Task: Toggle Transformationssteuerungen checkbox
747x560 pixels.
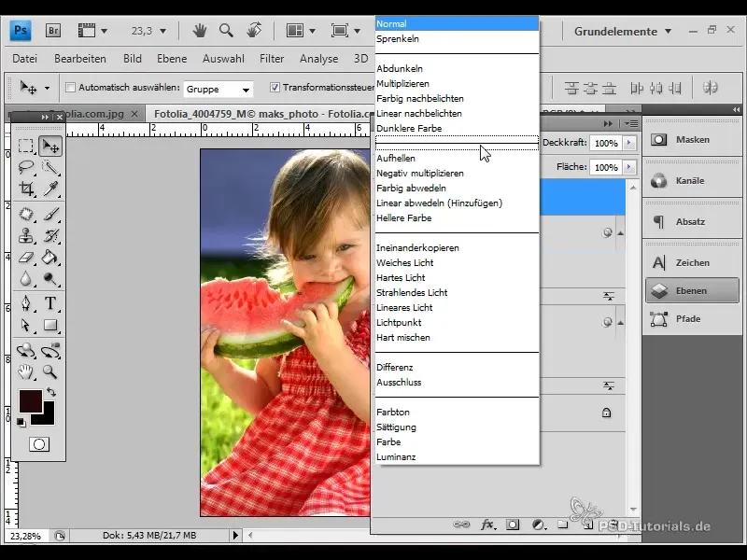Action: (275, 88)
